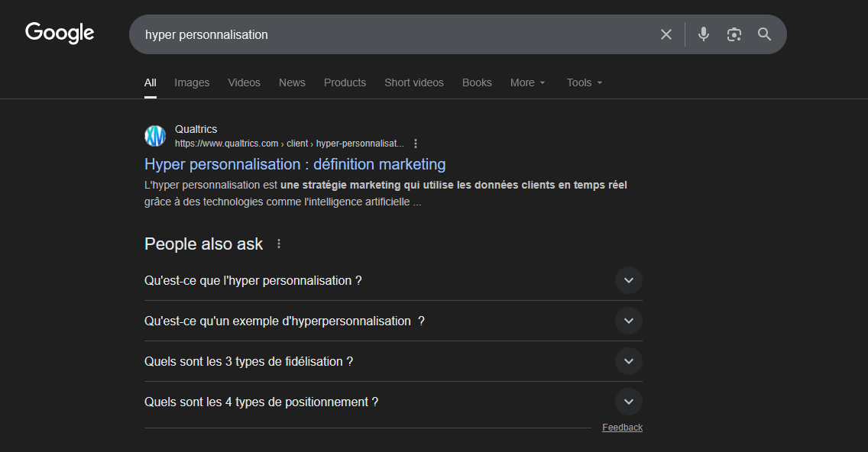Open the More dropdown in search filters

point(527,82)
